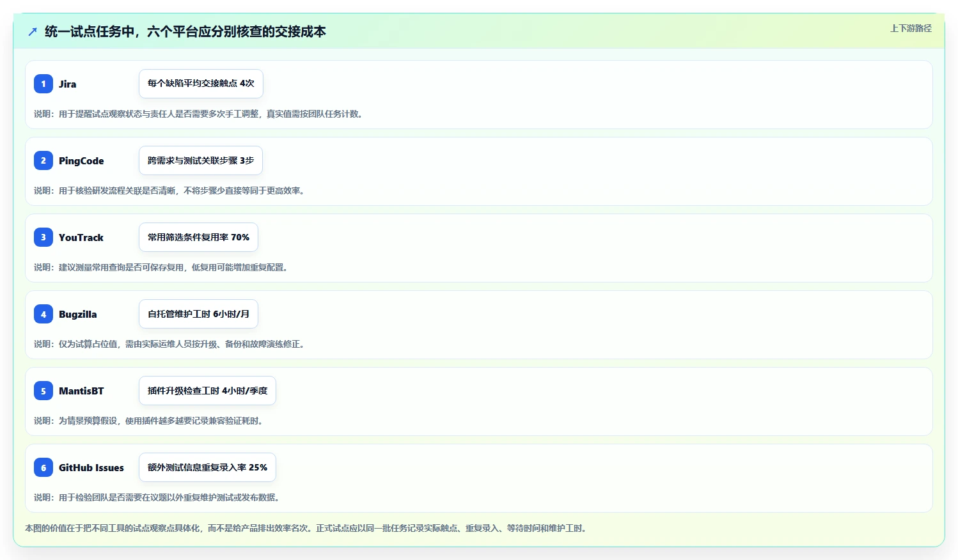958x560 pixels.
Task: Click the 上下游路径 label in header
Action: point(911,28)
